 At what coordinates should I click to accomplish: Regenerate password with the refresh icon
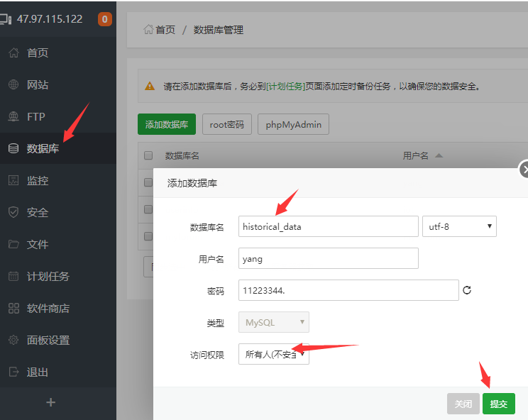pos(467,290)
